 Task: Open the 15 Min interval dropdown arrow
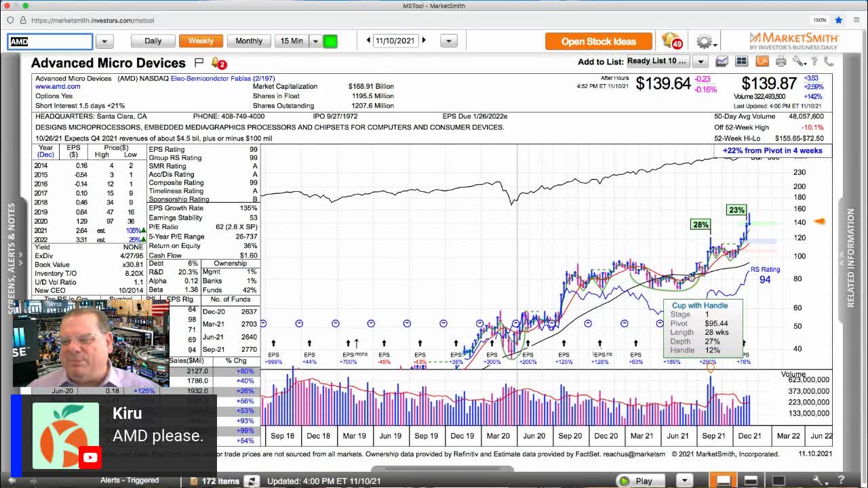point(315,41)
